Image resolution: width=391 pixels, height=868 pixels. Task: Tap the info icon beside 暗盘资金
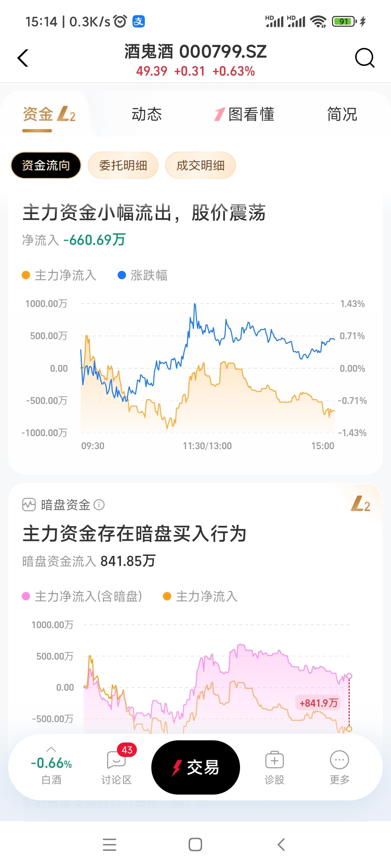point(99,505)
